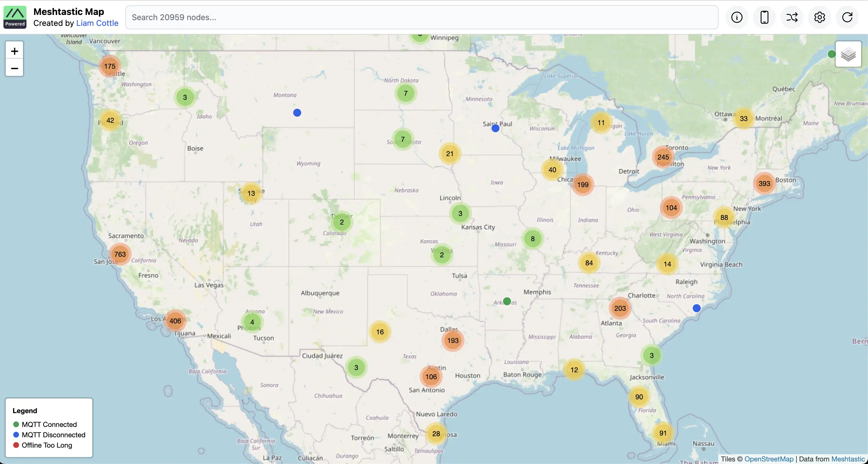Refresh node data with the reload icon
The image size is (868, 464).
(x=847, y=17)
